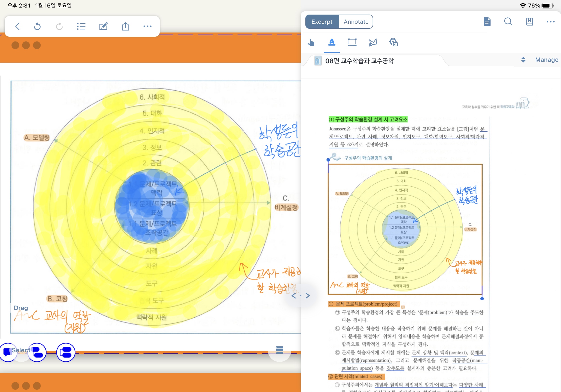Click the heading '(1) 구성주의 학습환경 설계 시 고려요소'
Viewport: 561px width, 392px height.
point(368,120)
